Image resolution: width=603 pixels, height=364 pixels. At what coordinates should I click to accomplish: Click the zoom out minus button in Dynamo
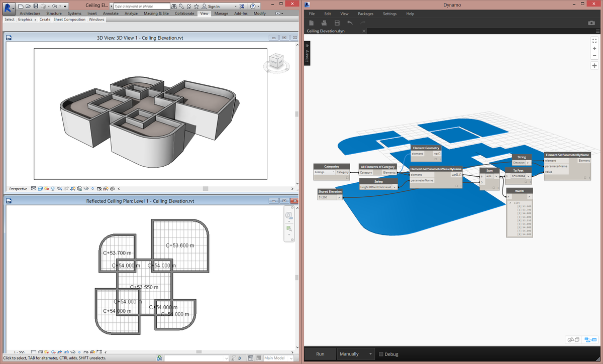coord(594,56)
